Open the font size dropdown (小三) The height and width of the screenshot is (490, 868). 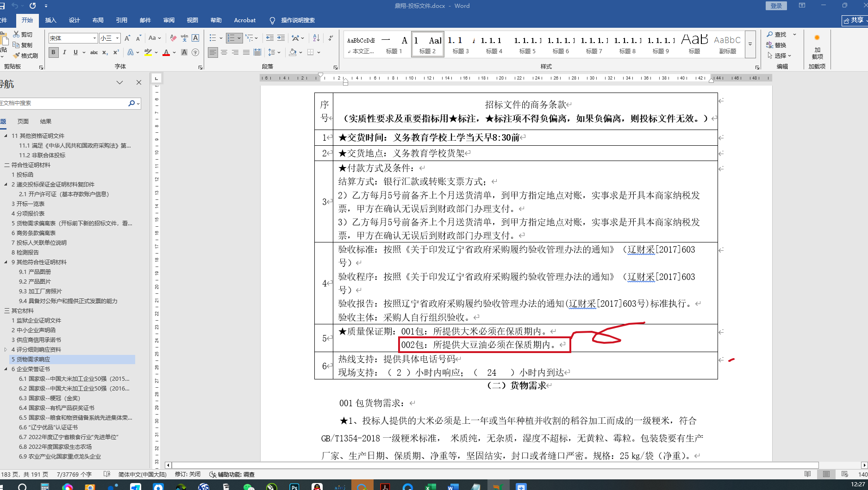pyautogui.click(x=118, y=38)
